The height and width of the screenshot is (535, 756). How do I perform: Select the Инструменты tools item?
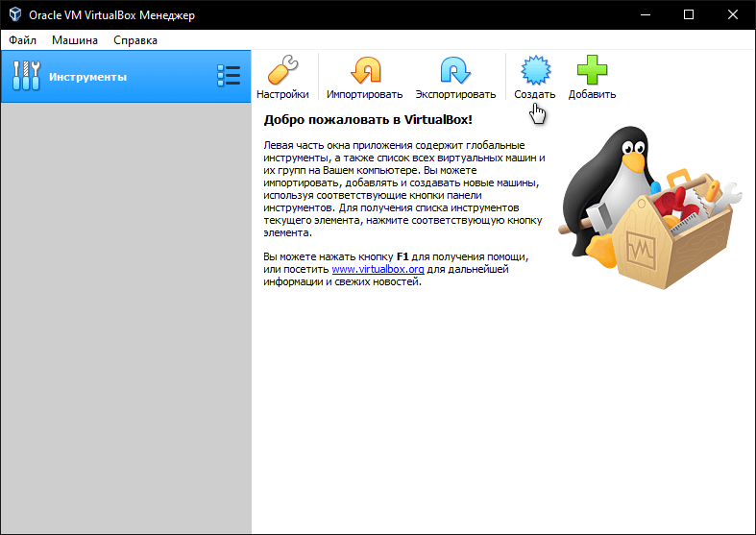(x=125, y=76)
